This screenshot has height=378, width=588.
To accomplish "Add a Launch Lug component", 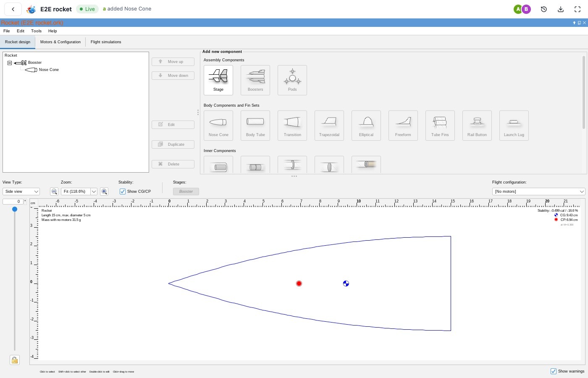I will tap(514, 126).
